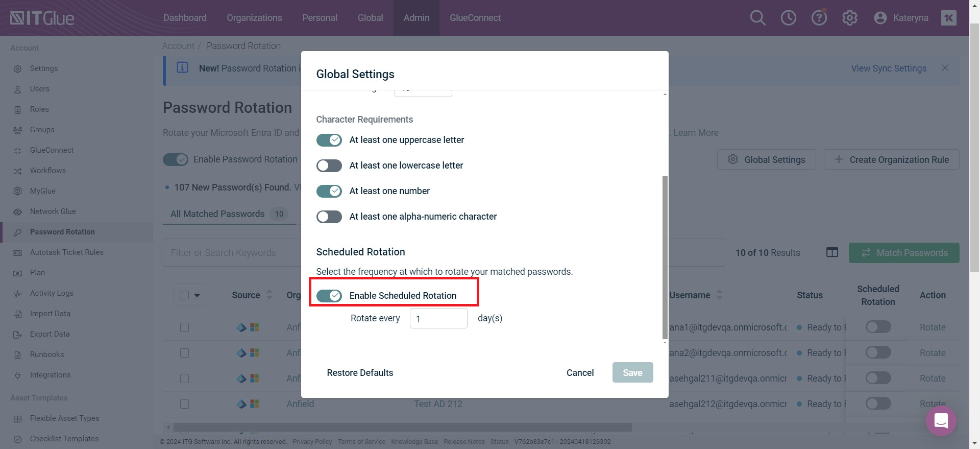Click the Integrations sidebar icon
The width and height of the screenshot is (980, 449).
[18, 375]
